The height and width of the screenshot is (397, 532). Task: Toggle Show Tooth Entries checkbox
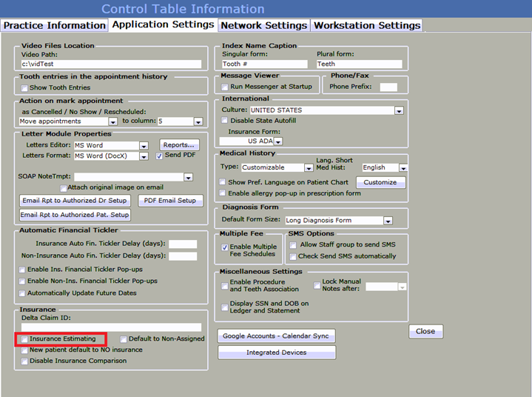[24, 87]
